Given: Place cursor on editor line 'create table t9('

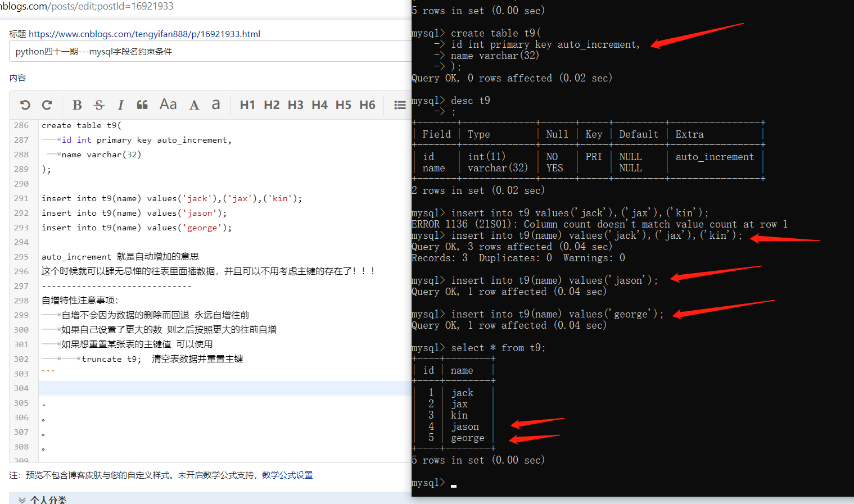Looking at the screenshot, I should coord(82,125).
